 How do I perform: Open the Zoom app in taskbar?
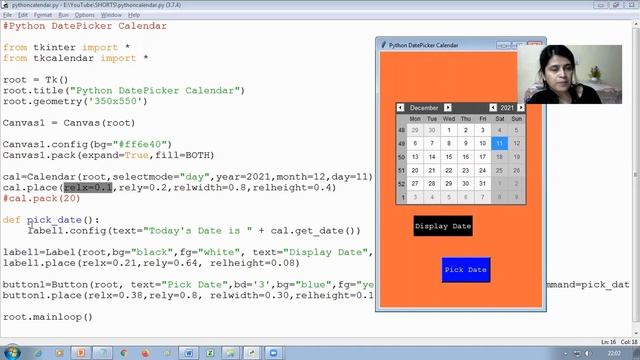point(273,353)
